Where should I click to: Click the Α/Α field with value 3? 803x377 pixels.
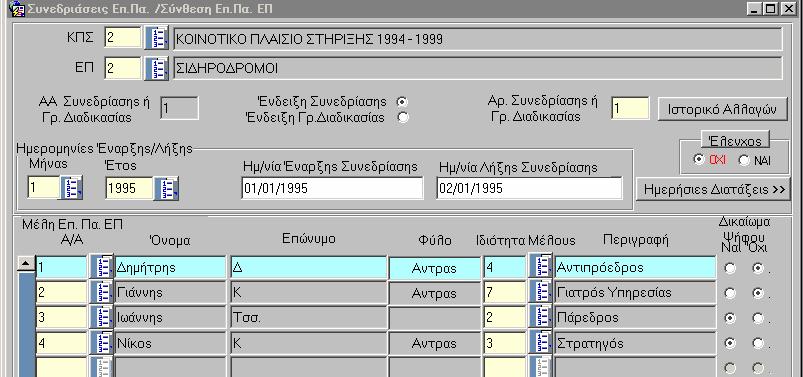tap(61, 317)
